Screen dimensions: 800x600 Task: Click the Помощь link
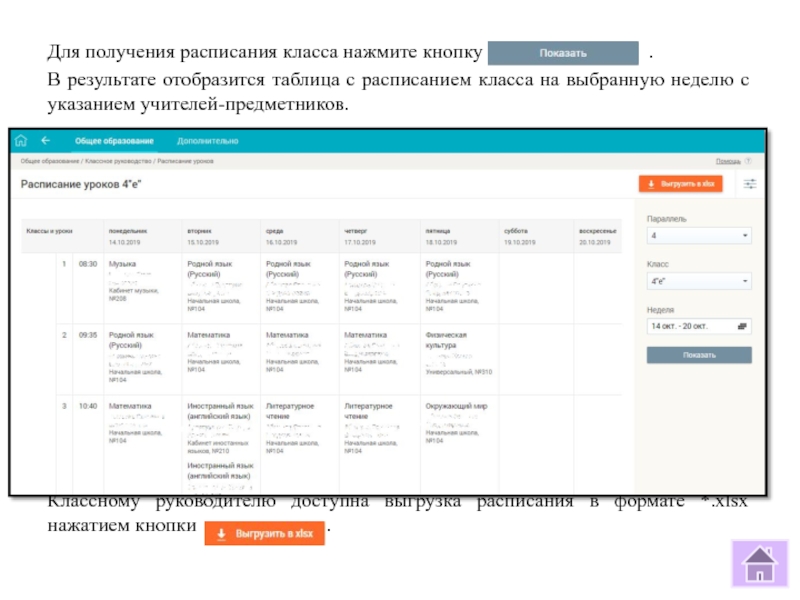(x=728, y=161)
